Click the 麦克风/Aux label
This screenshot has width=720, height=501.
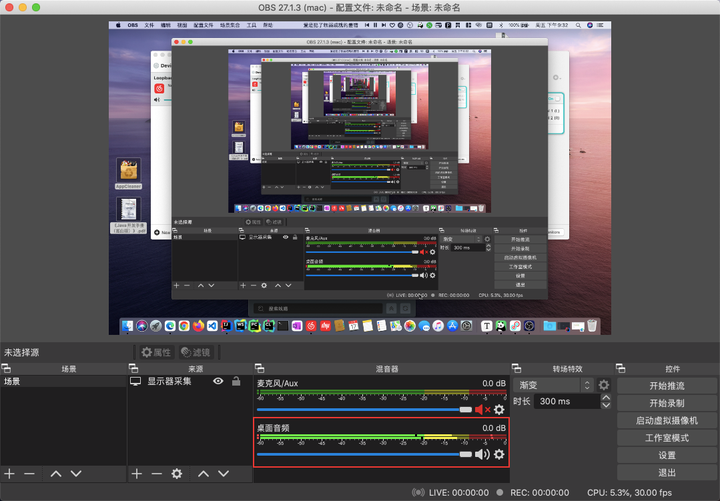(x=277, y=383)
